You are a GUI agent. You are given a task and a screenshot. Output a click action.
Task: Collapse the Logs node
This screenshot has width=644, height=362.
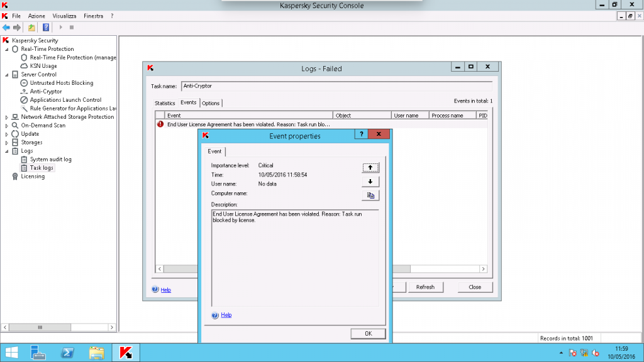6,151
